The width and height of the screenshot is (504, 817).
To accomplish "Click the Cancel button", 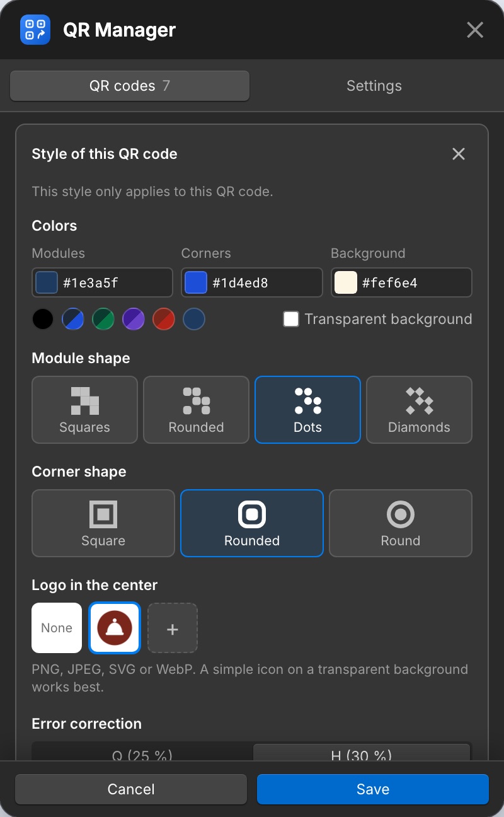I will click(x=131, y=789).
